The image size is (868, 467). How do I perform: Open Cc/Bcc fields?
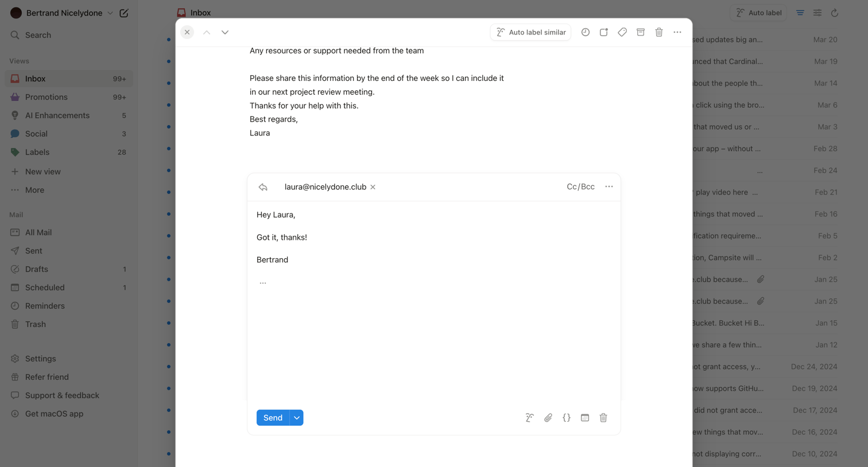pos(580,186)
